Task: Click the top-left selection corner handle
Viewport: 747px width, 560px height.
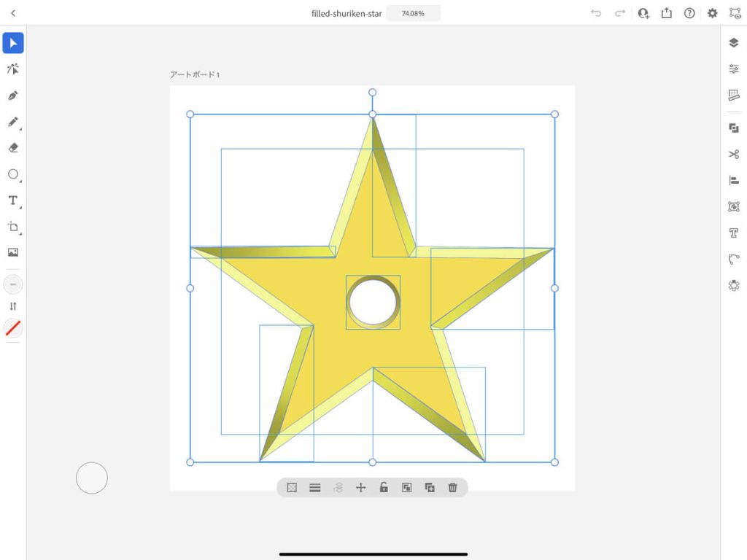Action: coord(190,114)
